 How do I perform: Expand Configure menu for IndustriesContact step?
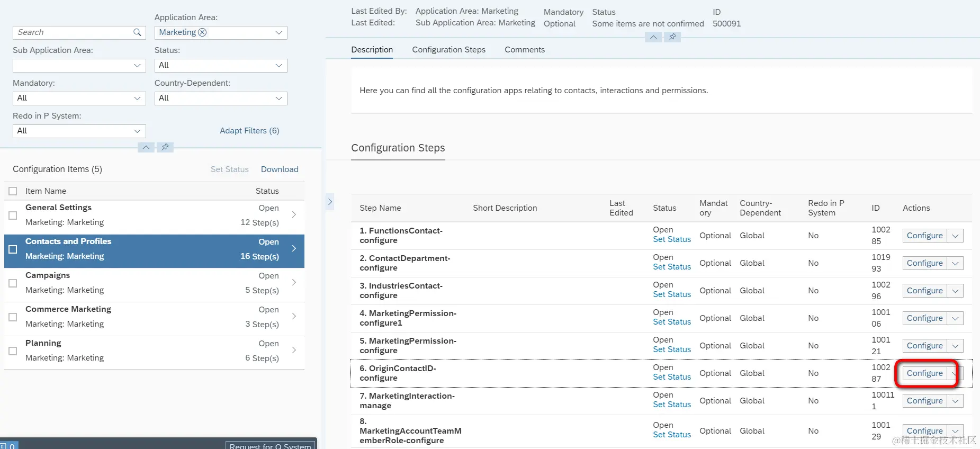pos(956,291)
